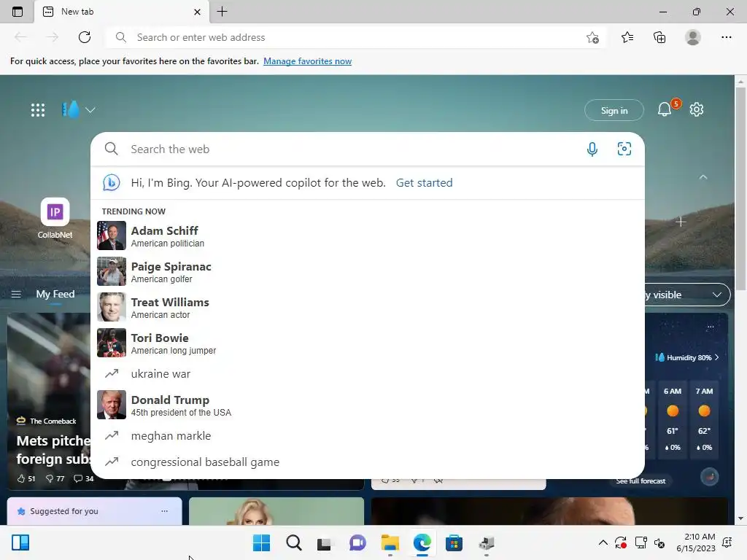747x560 pixels.
Task: Open the notifications bell
Action: 665,109
